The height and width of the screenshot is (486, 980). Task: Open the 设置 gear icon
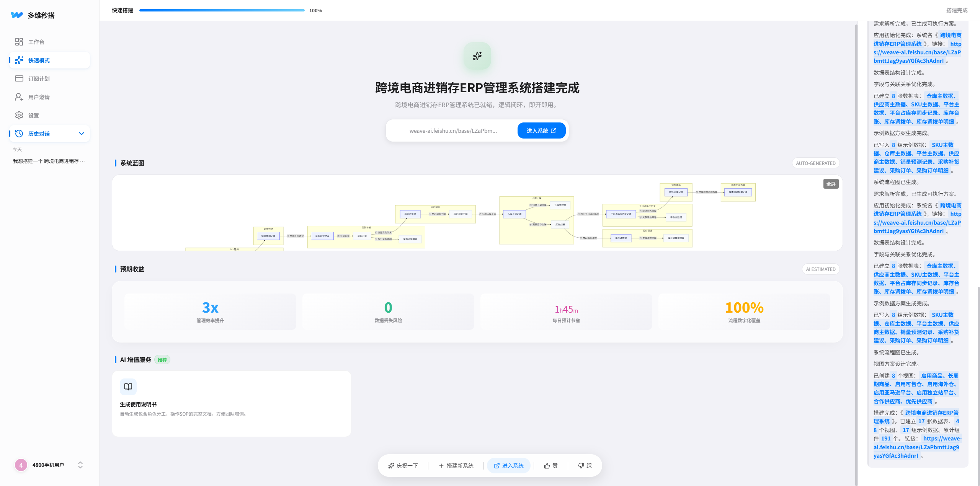click(19, 115)
